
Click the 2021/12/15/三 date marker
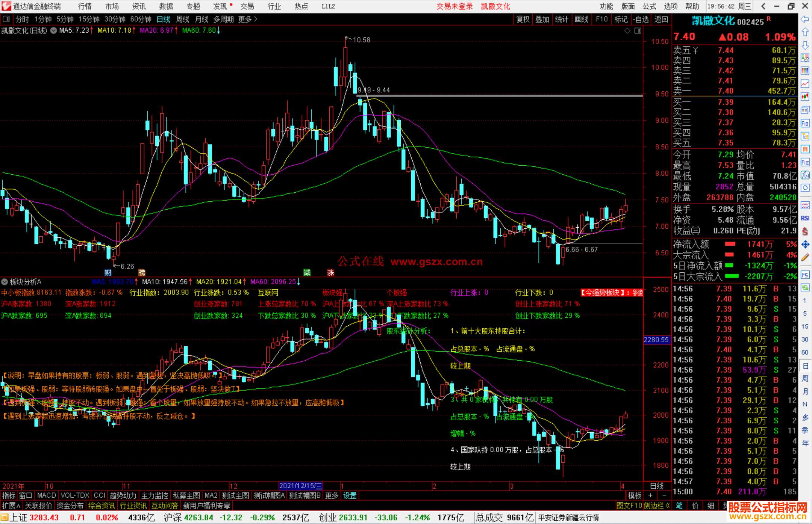(x=301, y=486)
